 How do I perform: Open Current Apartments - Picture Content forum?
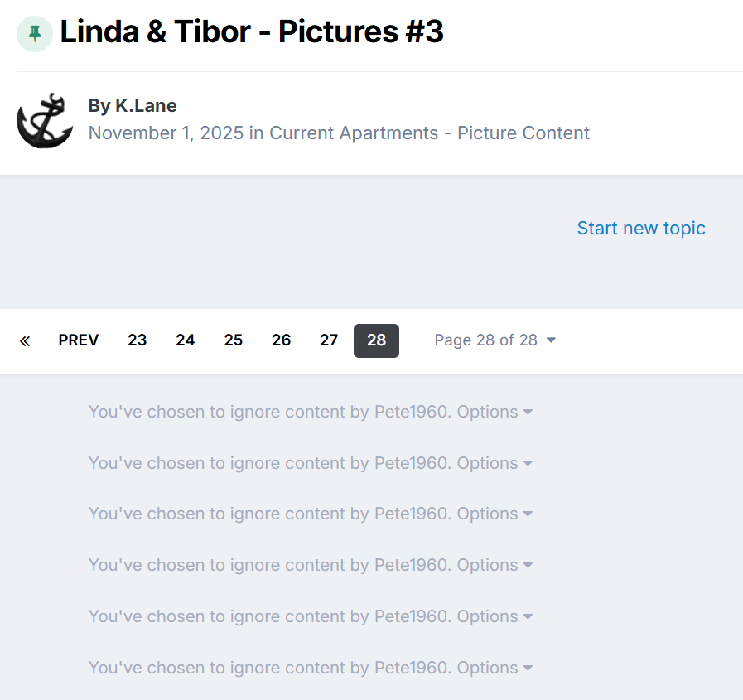429,133
